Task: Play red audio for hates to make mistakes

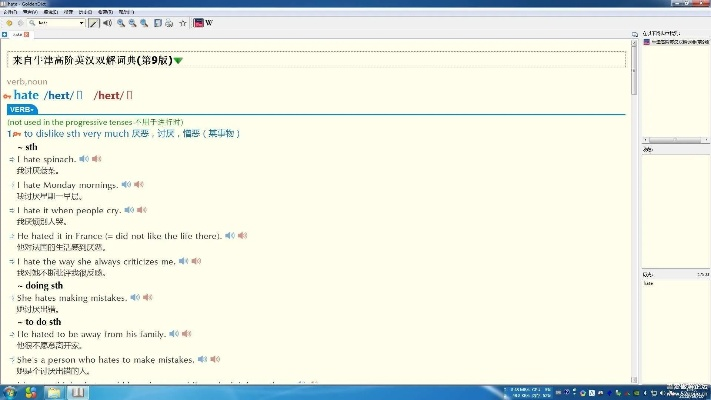Action: (x=215, y=359)
